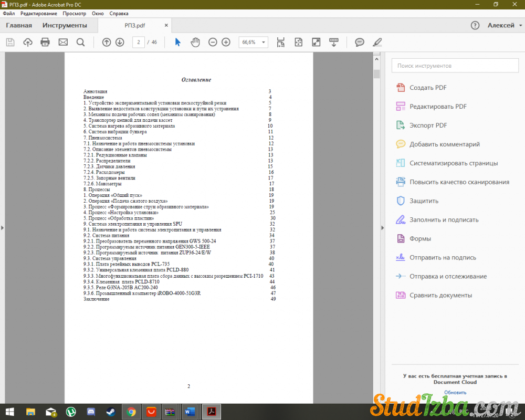Screen dimensions: 525x420
Task: Switch to the Инструменты tab
Action: point(65,25)
